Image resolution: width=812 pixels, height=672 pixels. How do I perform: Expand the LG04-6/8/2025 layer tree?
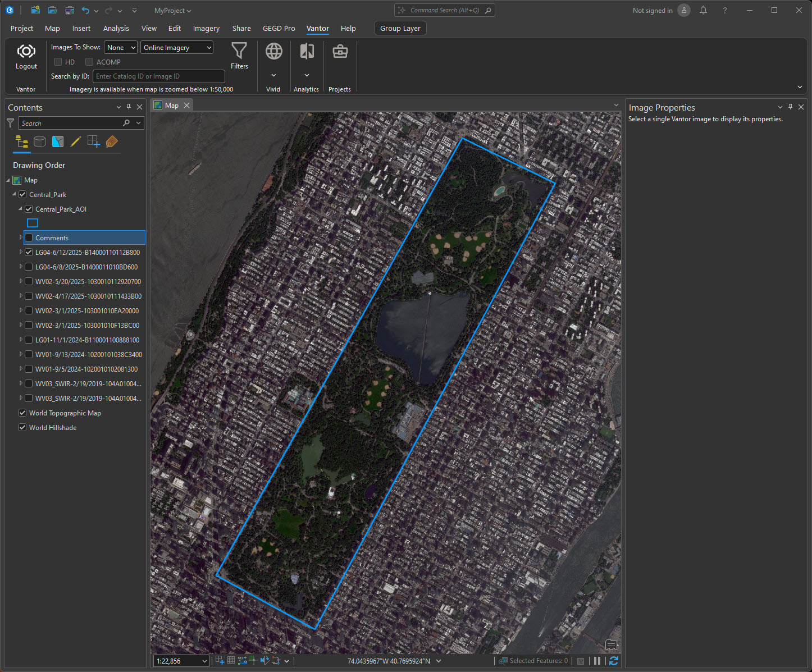coord(21,267)
